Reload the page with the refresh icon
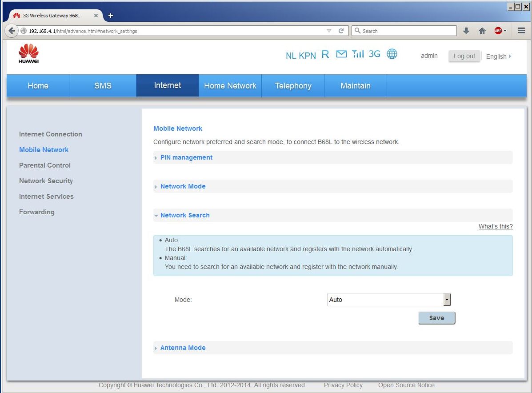Viewport: 532px width, 393px height. pos(341,31)
